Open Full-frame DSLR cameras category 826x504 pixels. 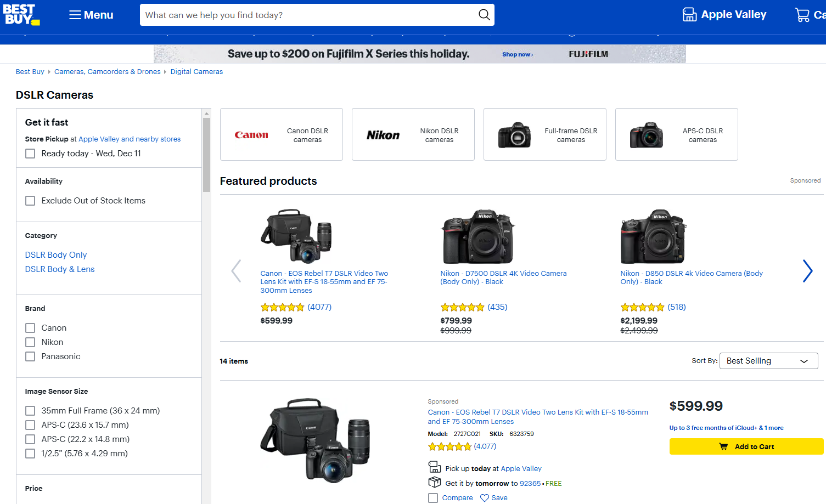coord(545,134)
